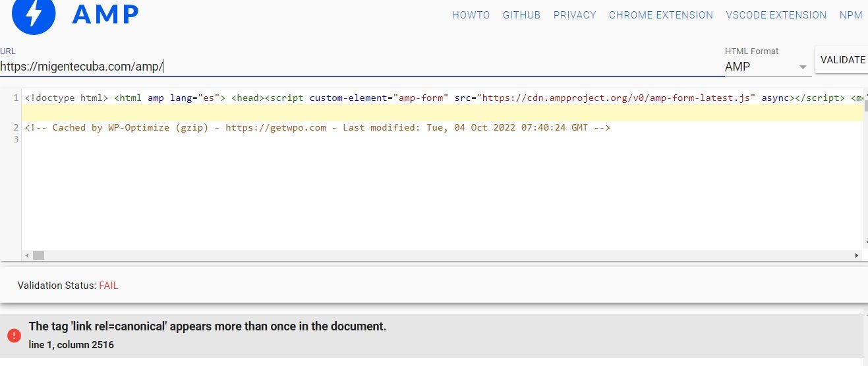Click the horizontal scrollbar thumb
The height and width of the screenshot is (366, 868).
click(38, 255)
